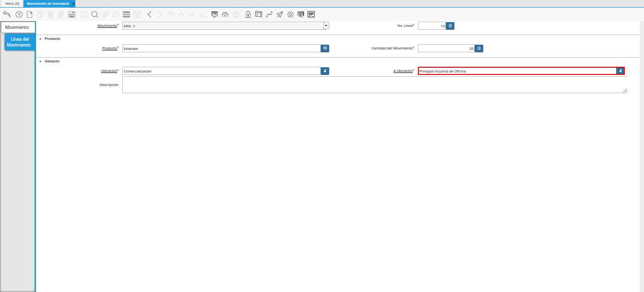Click the print icon
Viewport: 644px width, 292px height.
pos(236,14)
